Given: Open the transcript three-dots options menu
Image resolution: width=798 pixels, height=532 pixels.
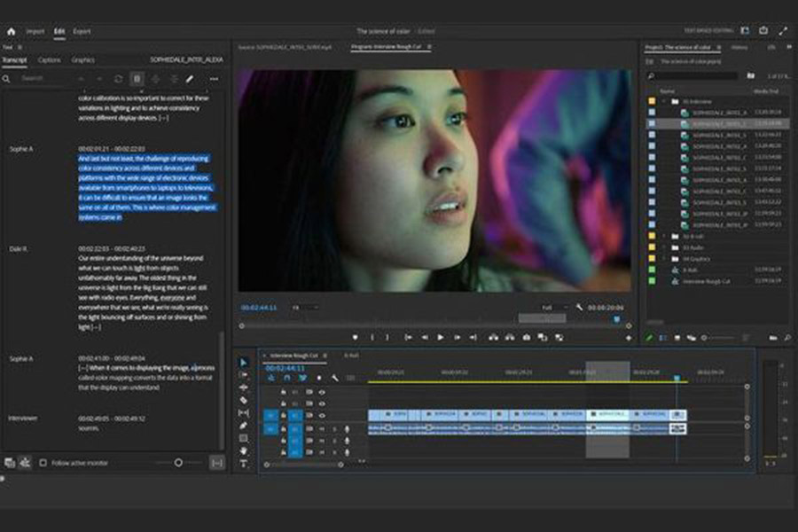Looking at the screenshot, I should [x=215, y=79].
